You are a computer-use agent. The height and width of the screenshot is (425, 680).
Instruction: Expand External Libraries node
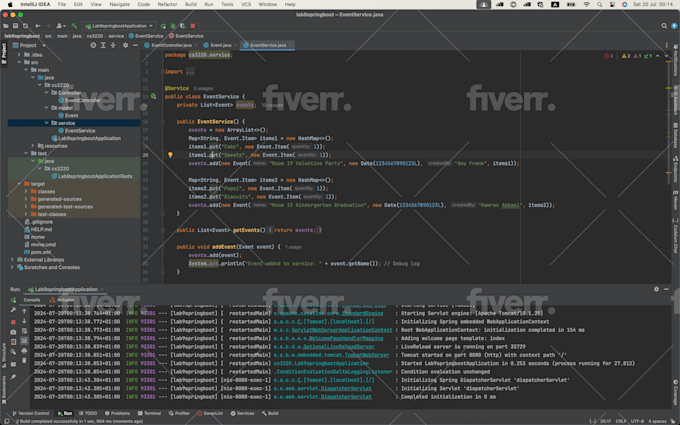tap(12, 259)
